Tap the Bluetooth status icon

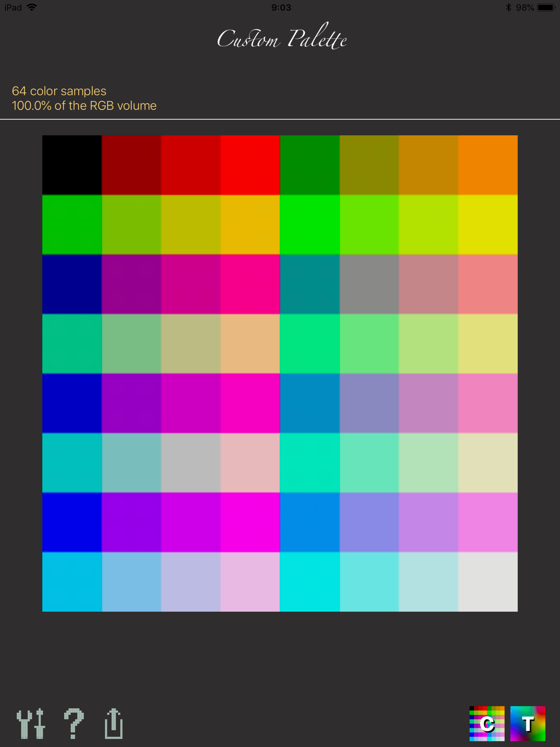click(508, 7)
